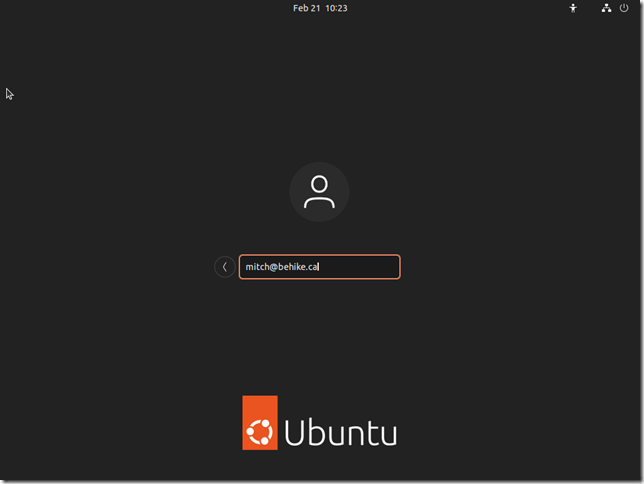Click the power icon in top bar
This screenshot has height=484, width=644.
624,8
